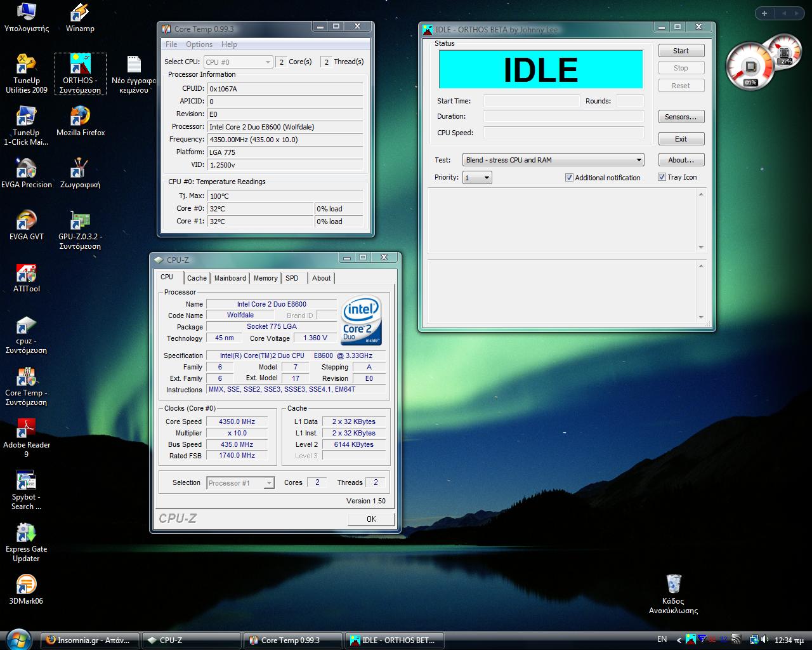Open the File menu in Core Temp
Image resolution: width=812 pixels, height=650 pixels.
click(x=171, y=44)
